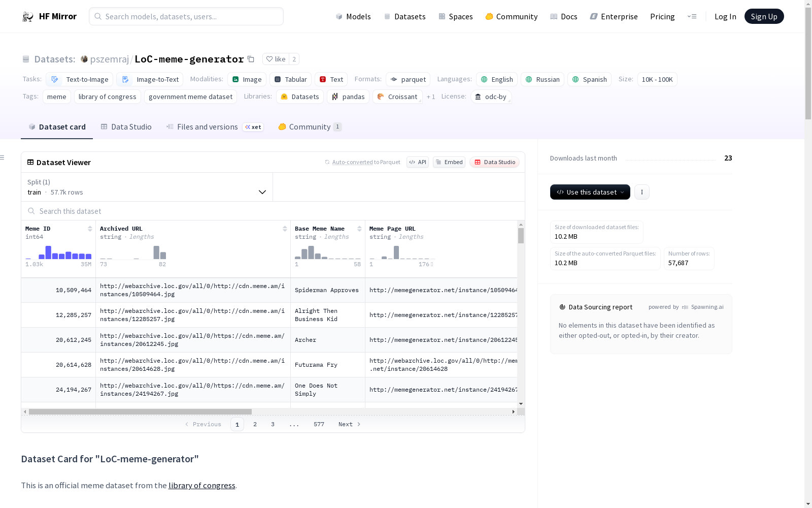812x508 pixels.
Task: Click the search models, datasets, users field
Action: click(186, 16)
